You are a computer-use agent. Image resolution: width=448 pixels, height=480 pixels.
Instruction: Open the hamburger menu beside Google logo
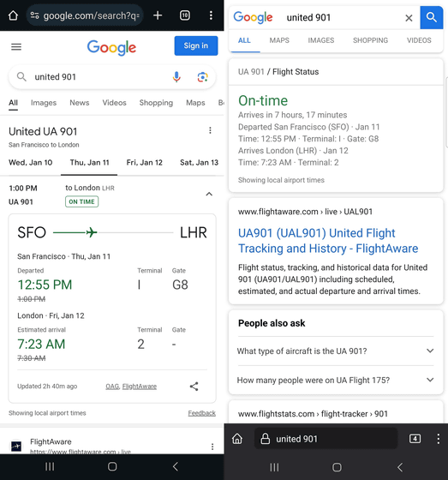16,47
